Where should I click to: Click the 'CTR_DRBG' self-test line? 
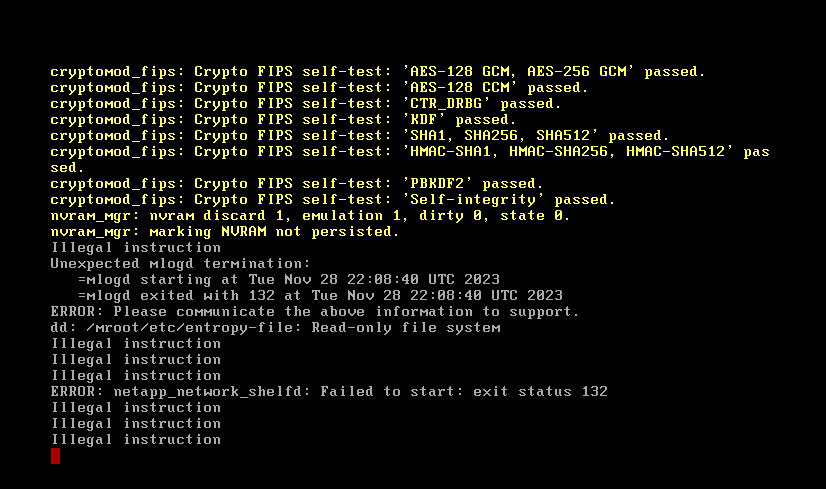point(305,104)
